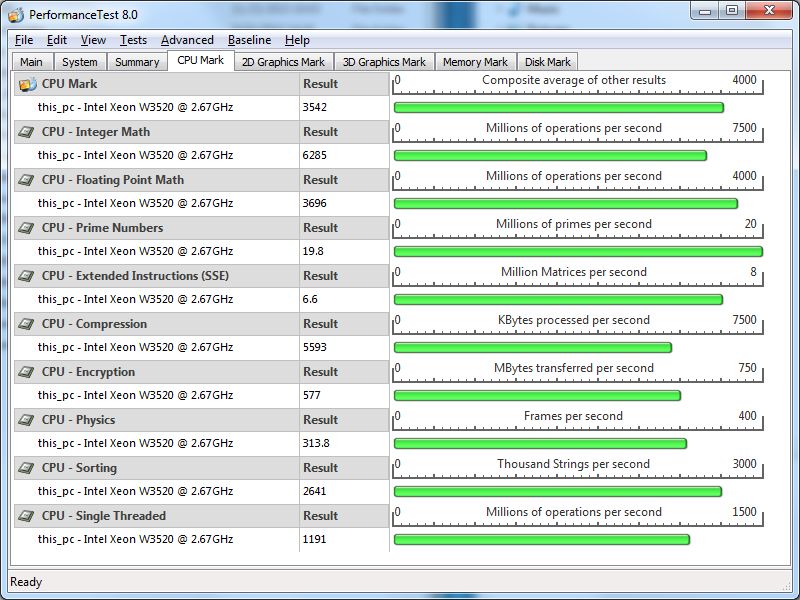Image resolution: width=800 pixels, height=600 pixels.
Task: Switch to the System tab
Action: pos(80,62)
